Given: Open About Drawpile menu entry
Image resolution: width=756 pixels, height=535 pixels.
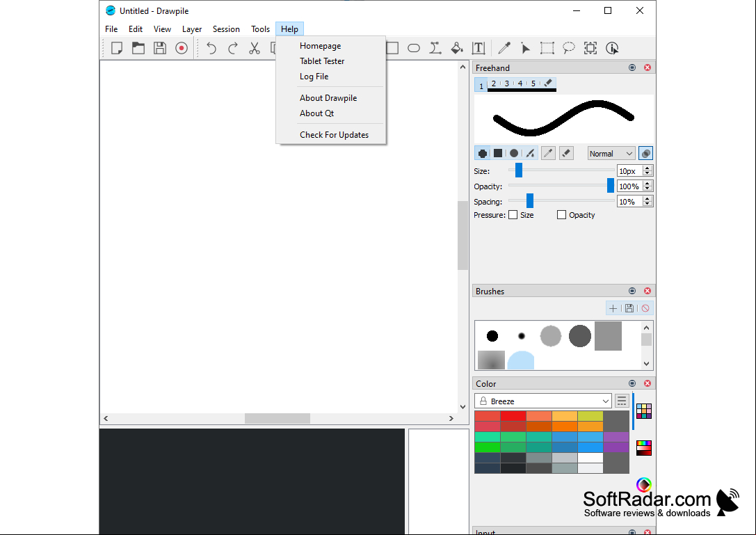Looking at the screenshot, I should (331, 98).
